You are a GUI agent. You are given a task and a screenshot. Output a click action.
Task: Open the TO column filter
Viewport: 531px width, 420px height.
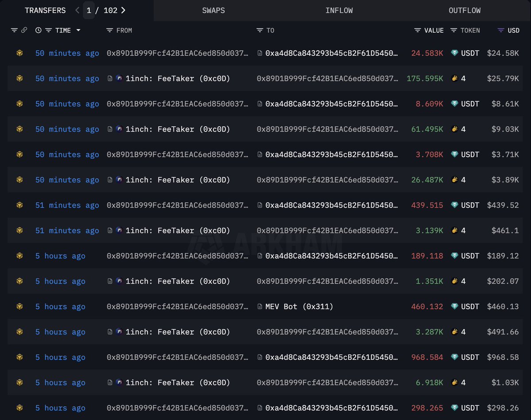coord(260,31)
